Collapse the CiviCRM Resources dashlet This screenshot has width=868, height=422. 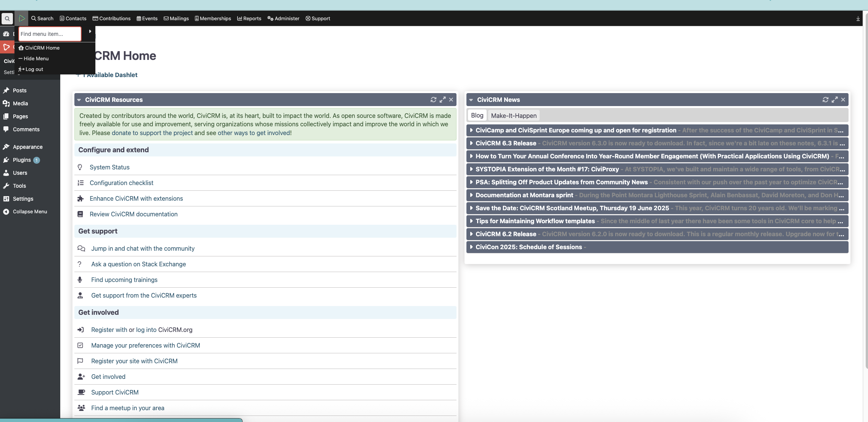[x=79, y=100]
